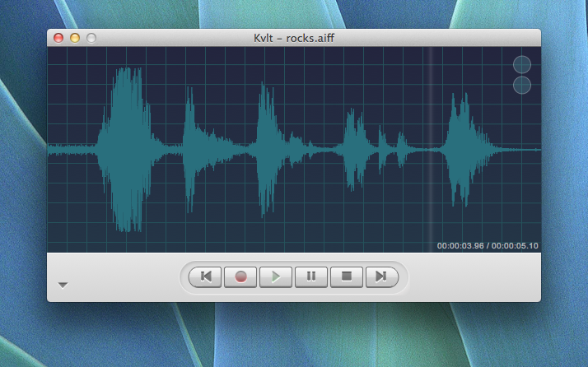The width and height of the screenshot is (588, 367).
Task: Skip to the beginning of the recording
Action: 205,277
